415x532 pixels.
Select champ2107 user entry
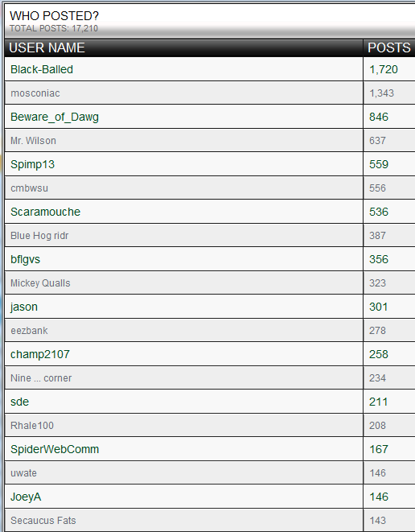[40, 355]
